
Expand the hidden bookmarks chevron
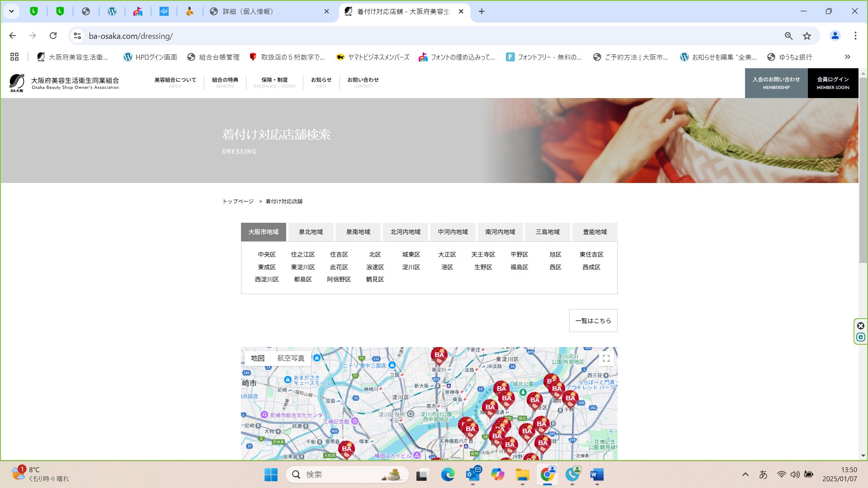tap(847, 57)
